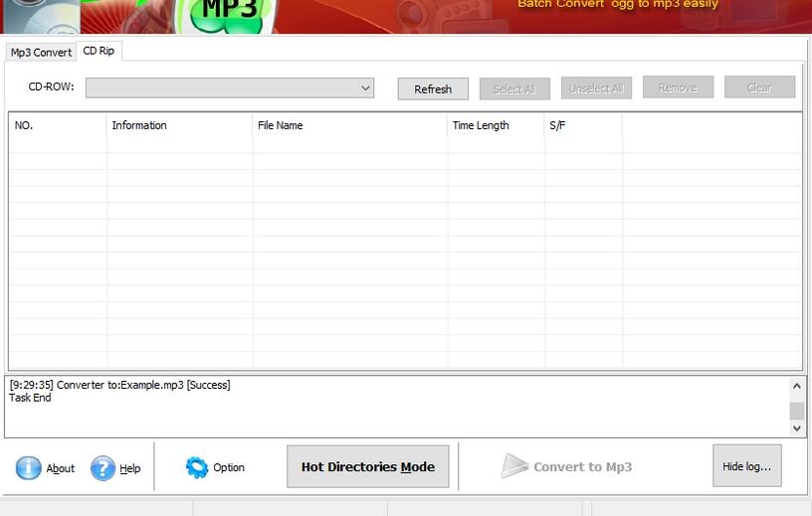Click the log scrollbar up arrow
This screenshot has height=516, width=812.
(796, 386)
